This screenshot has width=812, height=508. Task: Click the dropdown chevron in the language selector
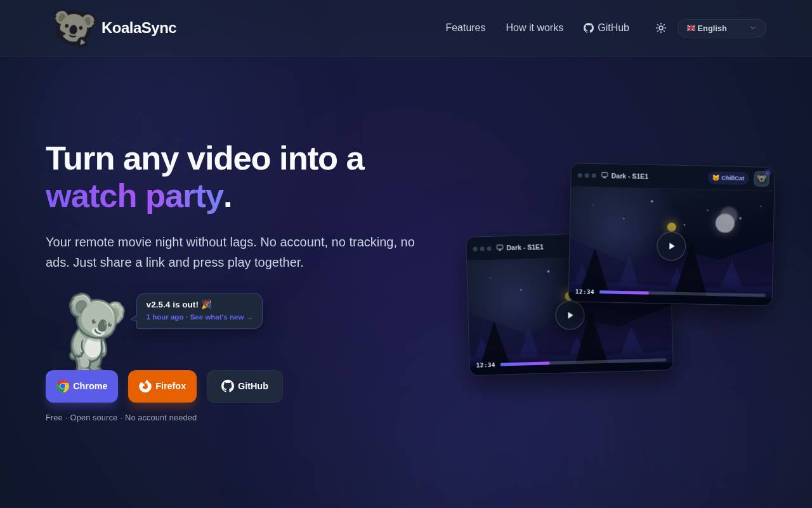point(753,28)
